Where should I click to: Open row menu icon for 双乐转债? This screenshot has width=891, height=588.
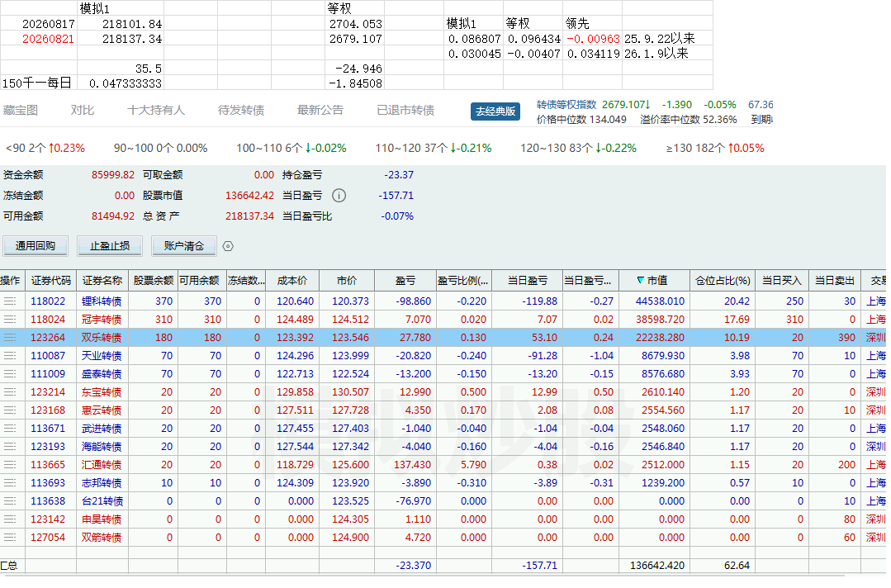click(x=10, y=338)
